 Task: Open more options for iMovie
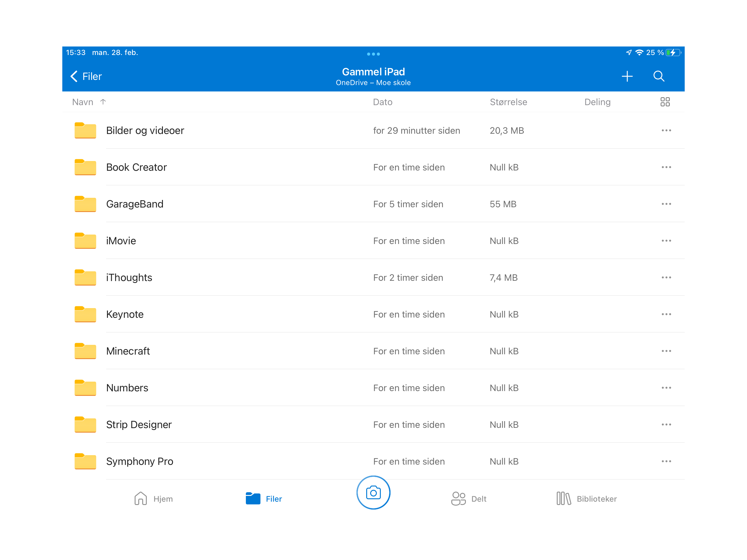coord(666,241)
